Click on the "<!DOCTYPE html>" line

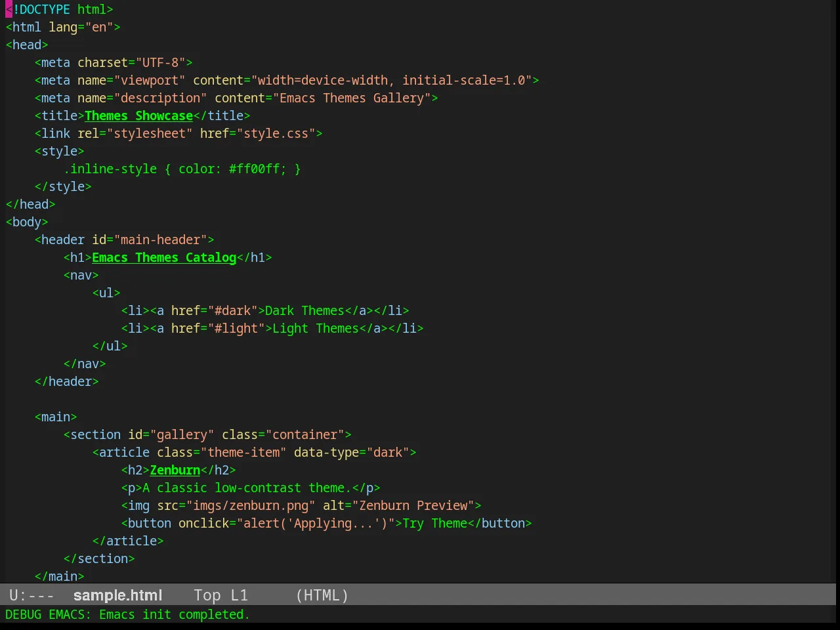pos(59,9)
